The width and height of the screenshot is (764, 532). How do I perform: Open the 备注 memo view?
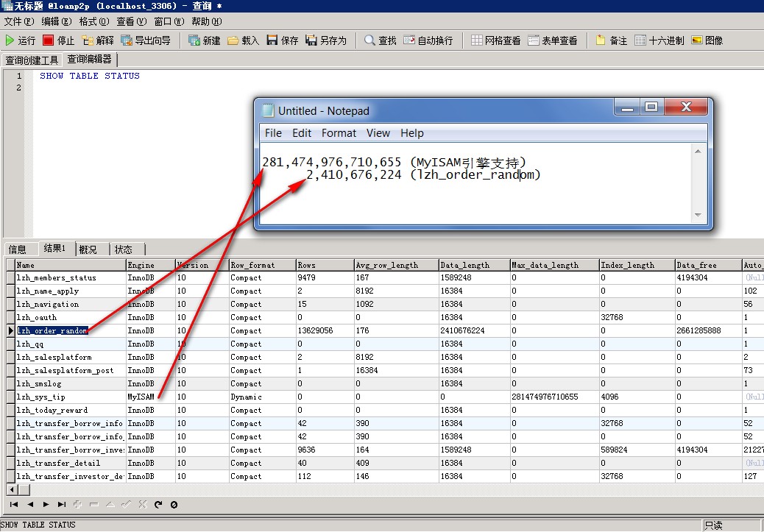[612, 40]
